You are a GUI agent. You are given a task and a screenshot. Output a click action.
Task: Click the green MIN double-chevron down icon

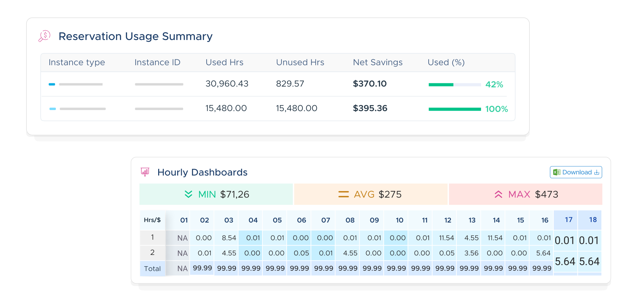189,194
